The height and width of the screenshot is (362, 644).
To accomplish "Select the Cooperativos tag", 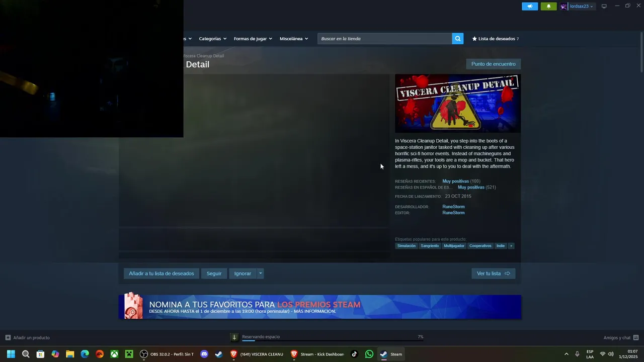I will point(480,246).
